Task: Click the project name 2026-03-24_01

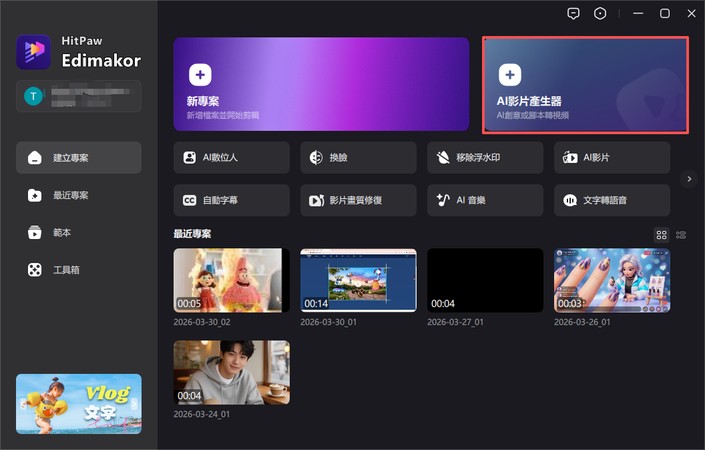Action: pos(202,414)
